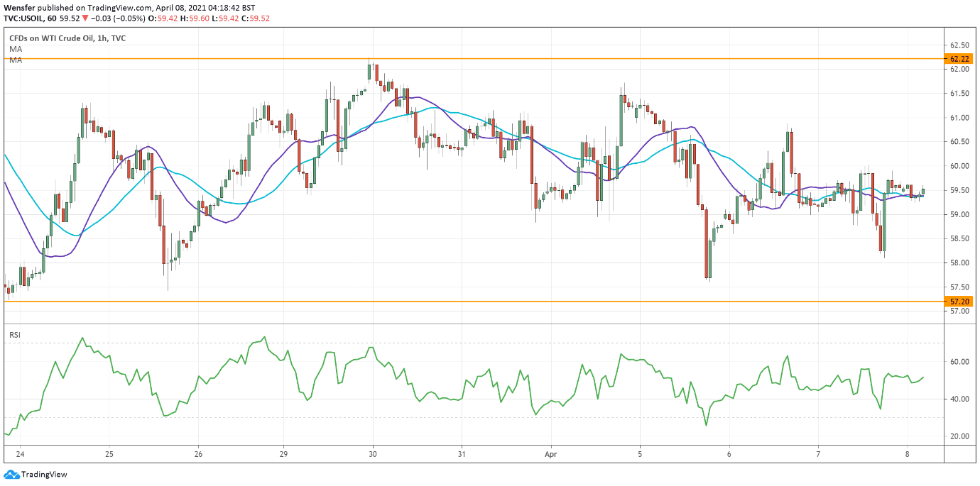The image size is (980, 486).
Task: Click the 29 date label on time axis
Action: (283, 454)
